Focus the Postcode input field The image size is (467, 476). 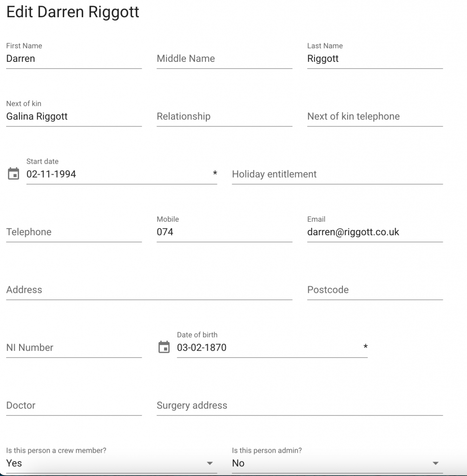[375, 290]
